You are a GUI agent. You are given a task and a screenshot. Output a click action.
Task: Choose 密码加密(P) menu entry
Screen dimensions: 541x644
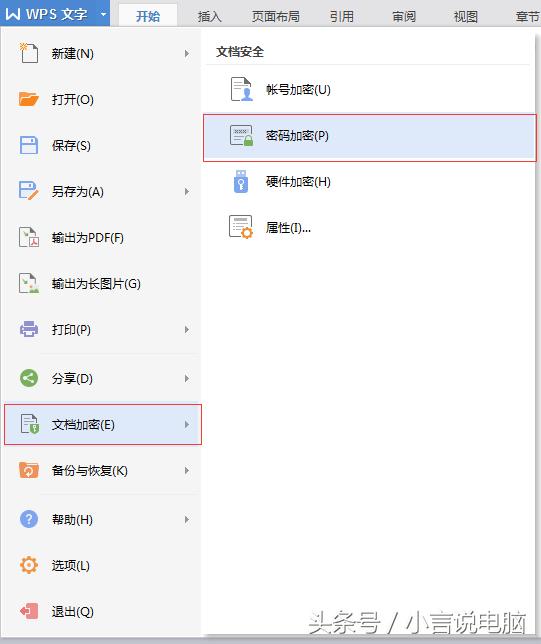(370, 138)
